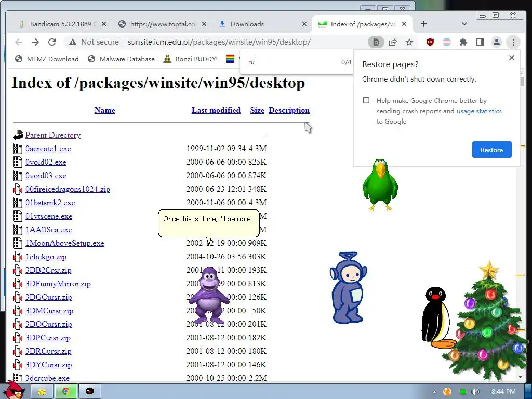The height and width of the screenshot is (399, 532).
Task: Open the volume control in system tray
Action: point(475,392)
